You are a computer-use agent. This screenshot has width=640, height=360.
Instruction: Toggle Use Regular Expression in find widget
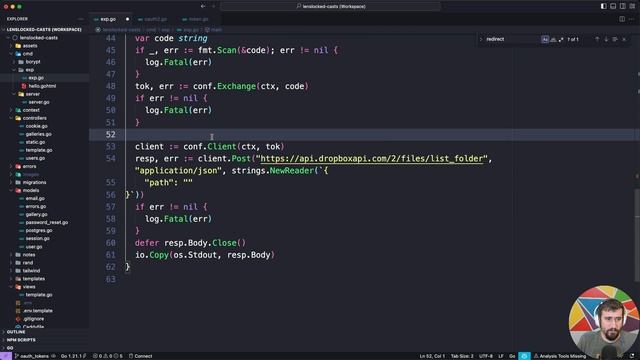(x=561, y=40)
